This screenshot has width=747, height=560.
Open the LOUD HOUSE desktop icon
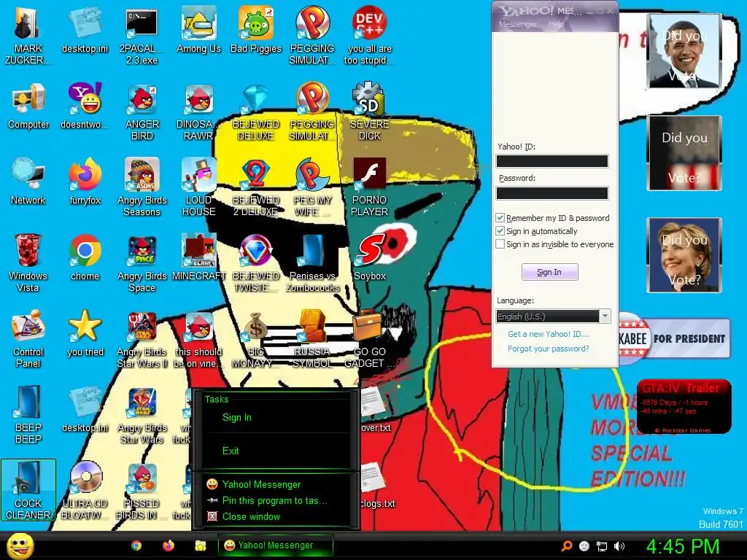198,187
